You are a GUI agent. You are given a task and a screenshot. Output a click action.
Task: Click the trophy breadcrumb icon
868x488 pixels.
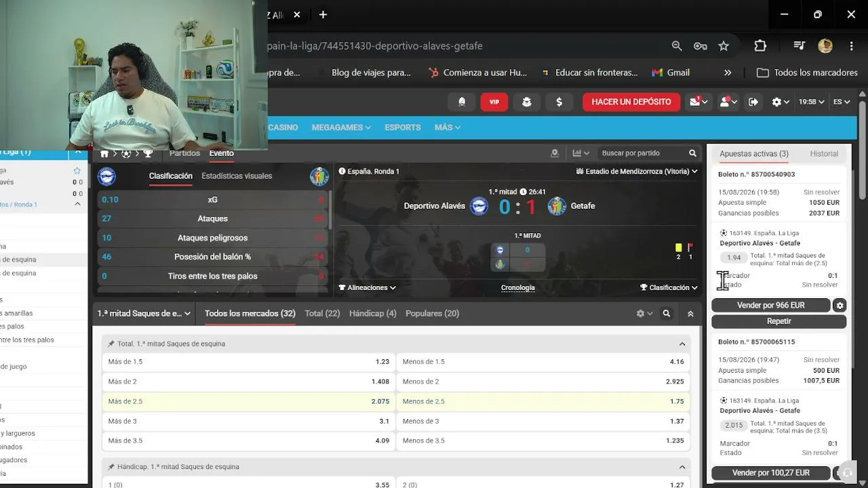148,153
